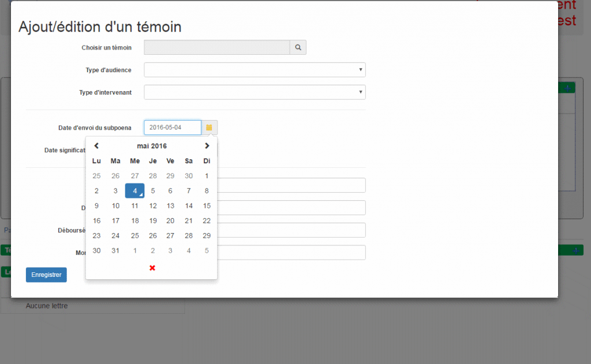Go to previous month in datepicker
The width and height of the screenshot is (591, 364).
point(96,146)
